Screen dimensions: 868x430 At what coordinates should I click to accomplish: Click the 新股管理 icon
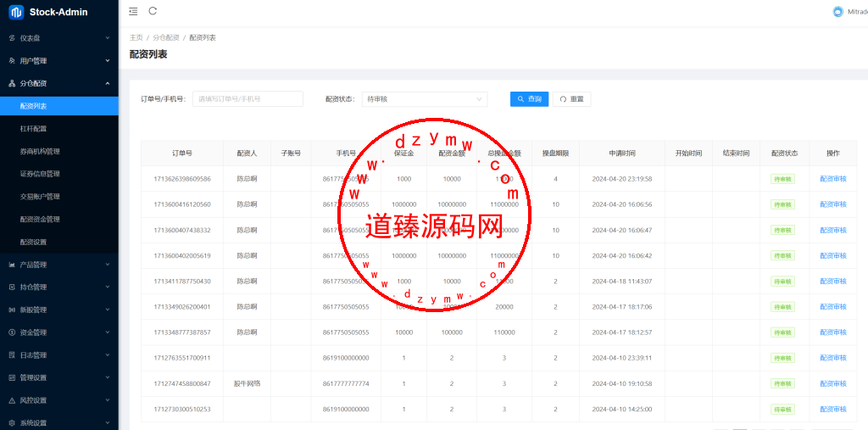[x=12, y=310]
